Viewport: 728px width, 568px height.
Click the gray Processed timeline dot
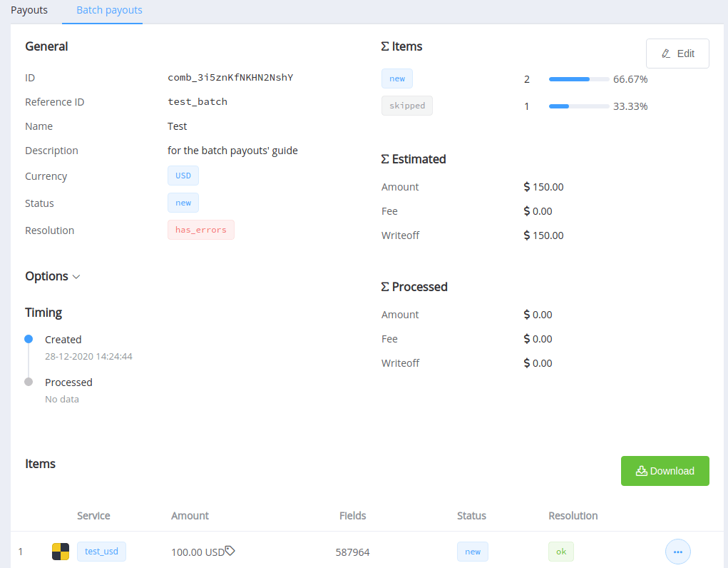coord(29,382)
